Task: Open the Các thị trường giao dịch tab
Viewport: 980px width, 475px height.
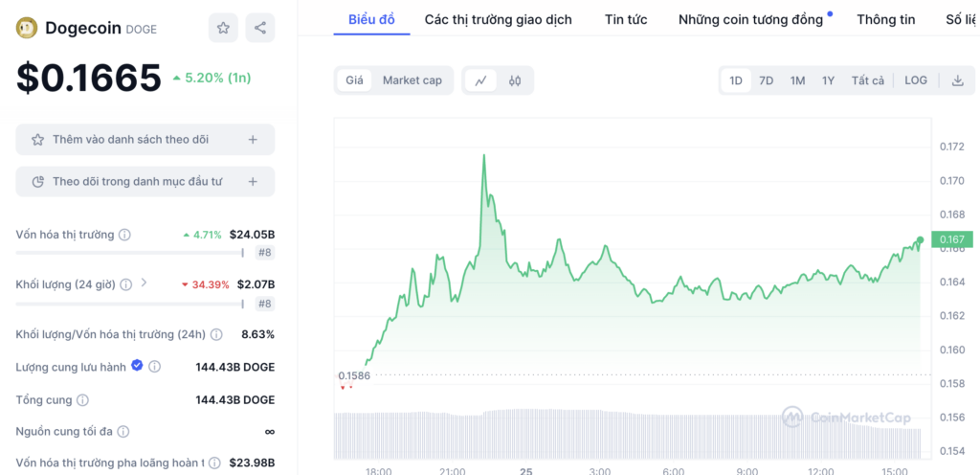Action: [x=498, y=19]
